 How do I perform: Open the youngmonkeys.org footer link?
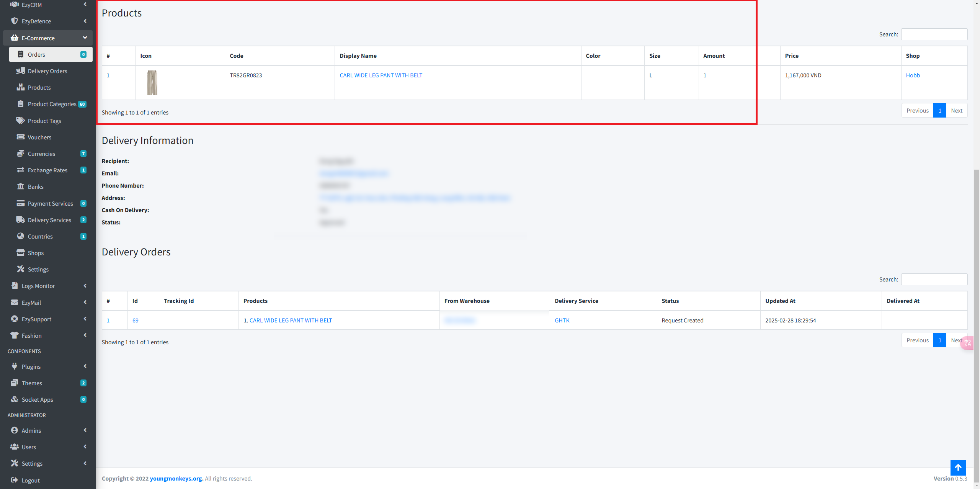[x=176, y=478]
